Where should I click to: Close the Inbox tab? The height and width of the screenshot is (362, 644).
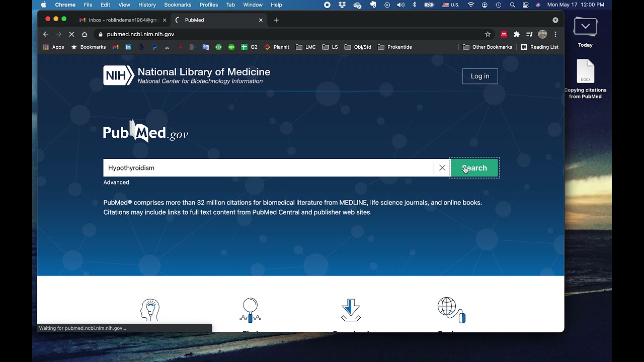165,20
